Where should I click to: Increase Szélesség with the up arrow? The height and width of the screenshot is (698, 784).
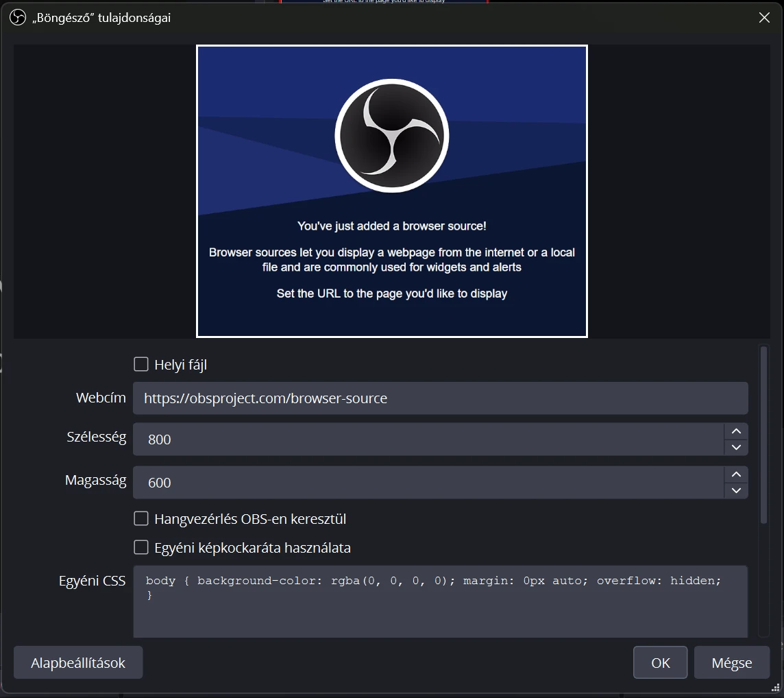[x=736, y=431]
